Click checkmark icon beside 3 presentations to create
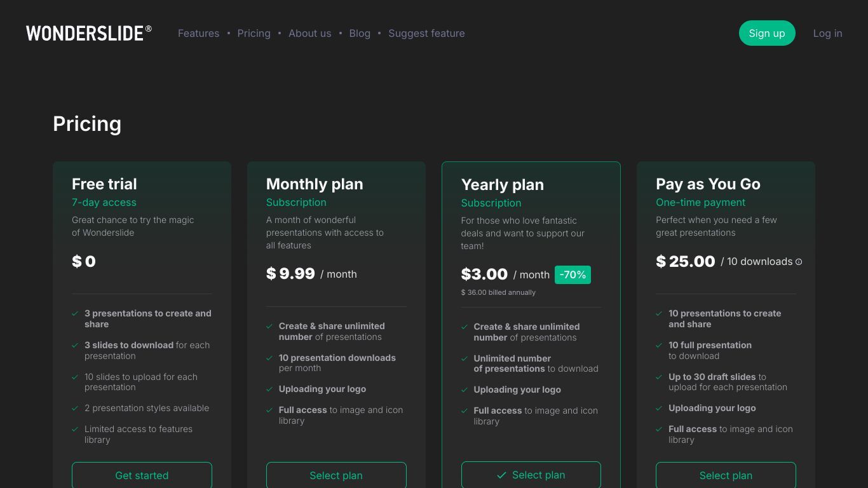 pos(75,313)
